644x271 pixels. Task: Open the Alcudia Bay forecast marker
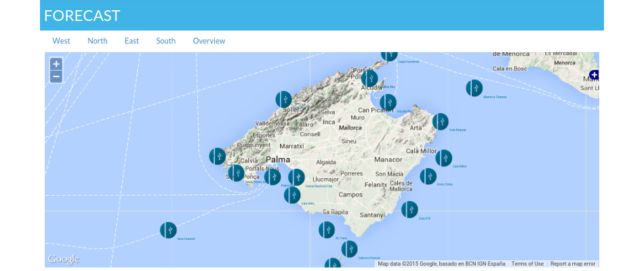pyautogui.click(x=388, y=103)
